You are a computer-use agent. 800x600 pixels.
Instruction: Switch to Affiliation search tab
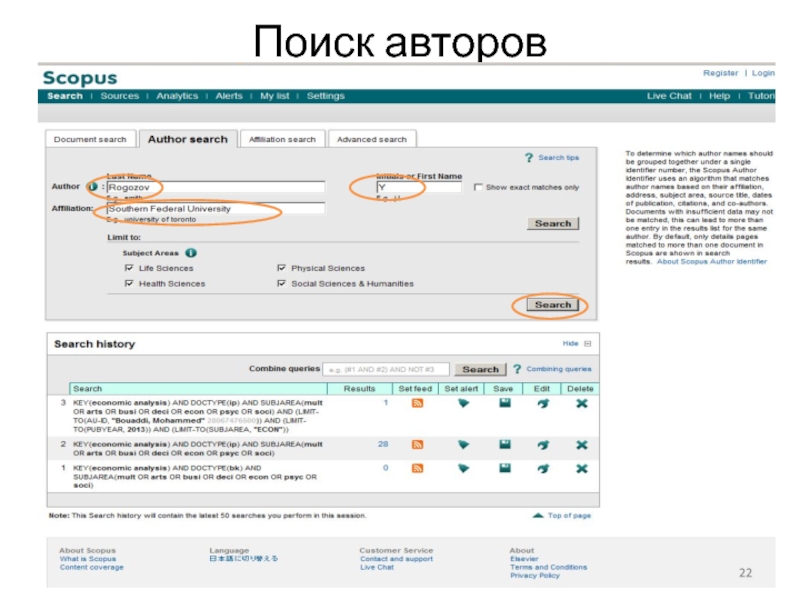pos(282,139)
